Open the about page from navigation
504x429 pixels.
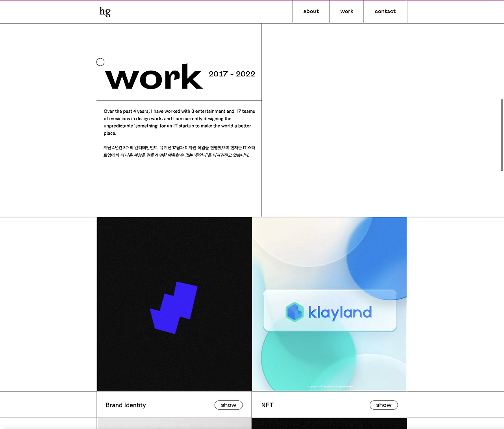point(311,11)
